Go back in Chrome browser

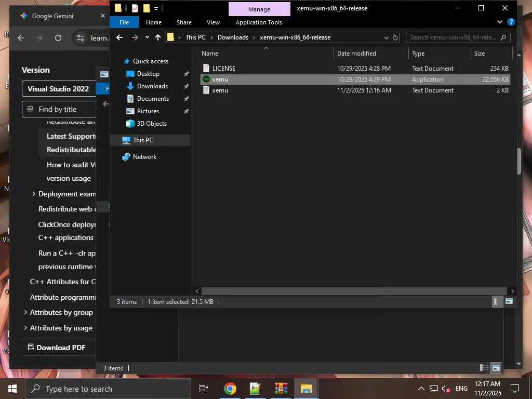21,37
